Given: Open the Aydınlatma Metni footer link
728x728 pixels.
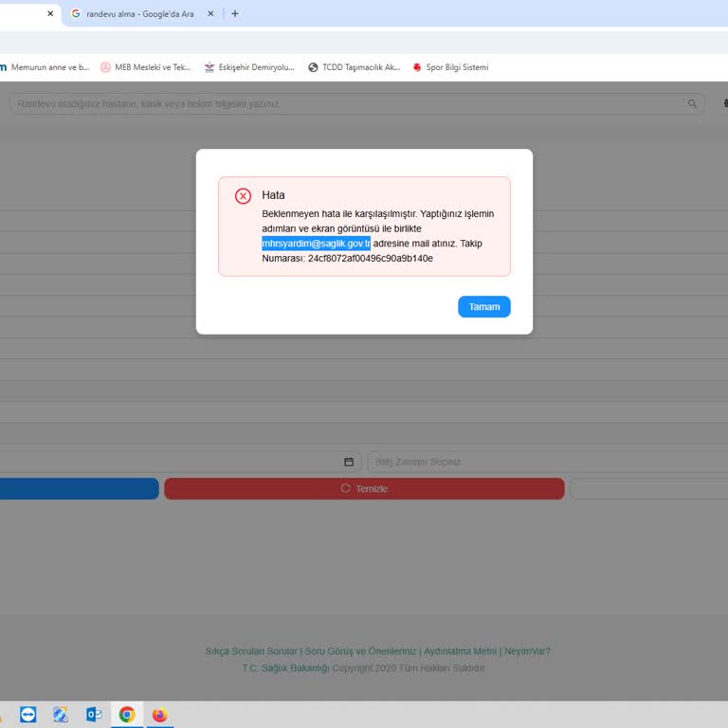Looking at the screenshot, I should pyautogui.click(x=460, y=651).
